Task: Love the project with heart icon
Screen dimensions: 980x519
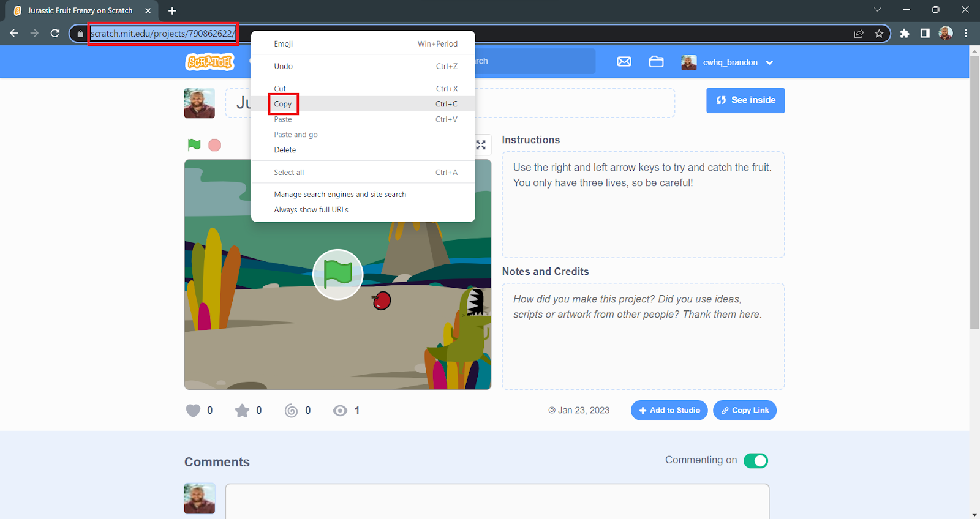Action: click(x=193, y=411)
